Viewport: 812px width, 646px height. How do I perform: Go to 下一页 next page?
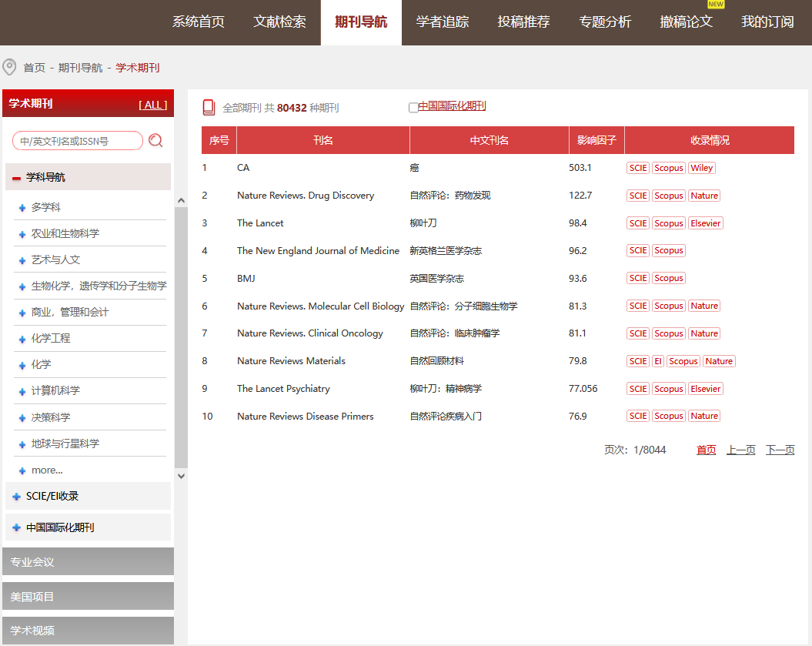pyautogui.click(x=780, y=450)
